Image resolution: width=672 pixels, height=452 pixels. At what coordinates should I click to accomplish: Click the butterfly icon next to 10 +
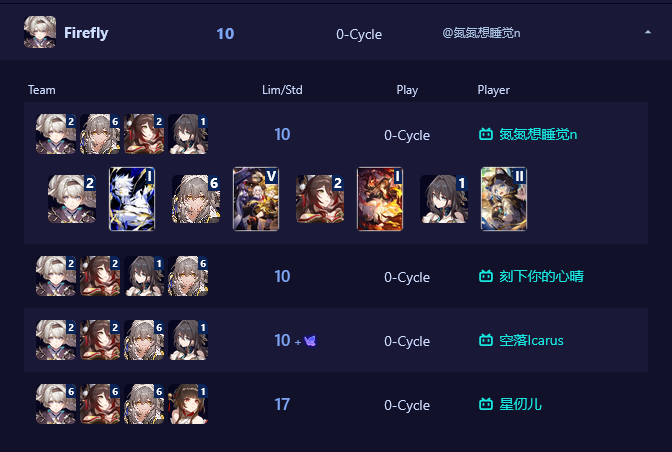310,341
